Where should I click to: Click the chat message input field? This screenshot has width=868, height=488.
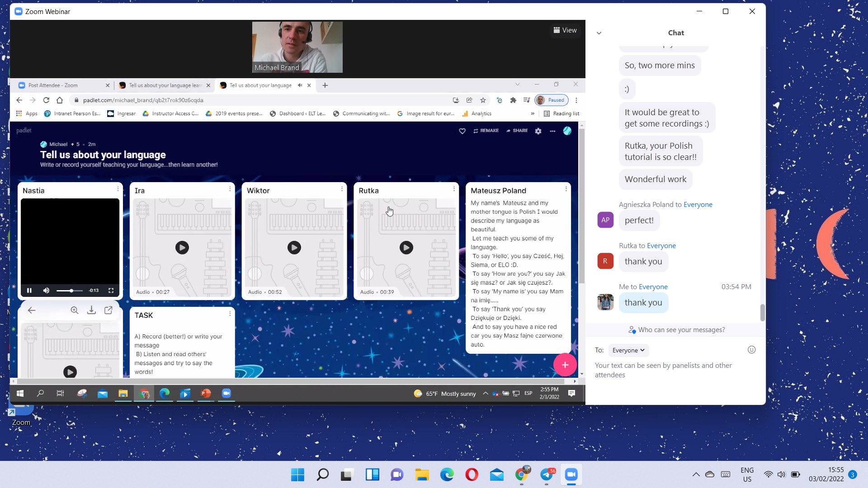[x=669, y=370]
